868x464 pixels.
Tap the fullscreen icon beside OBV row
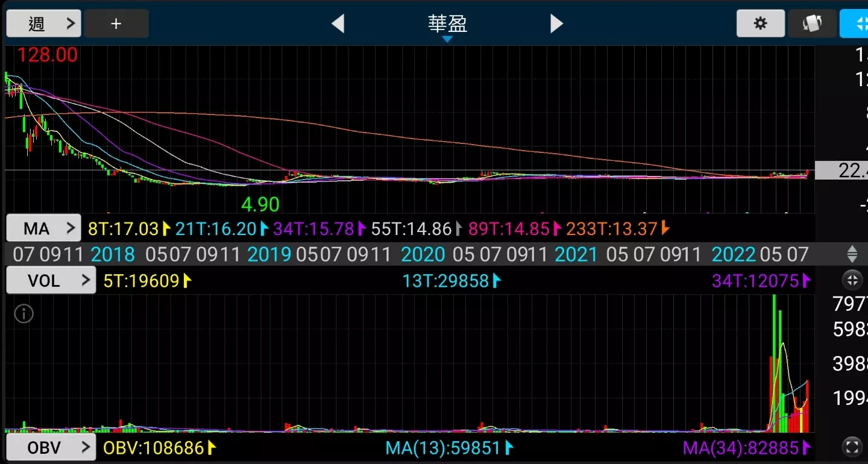click(852, 447)
